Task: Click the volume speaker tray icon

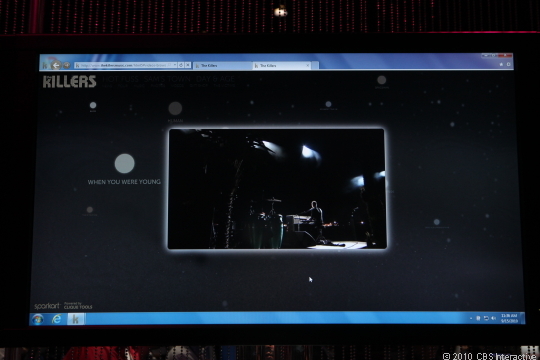Action: click(x=494, y=318)
